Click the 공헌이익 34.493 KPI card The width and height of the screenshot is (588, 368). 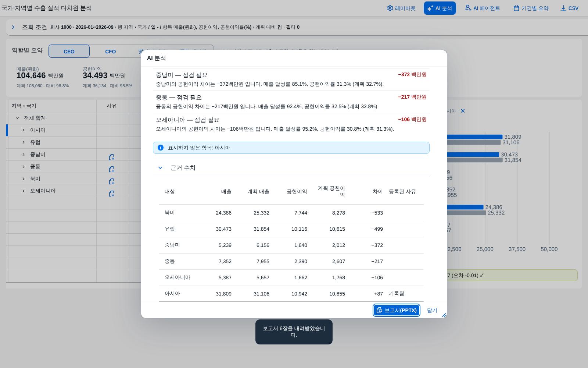(108, 77)
